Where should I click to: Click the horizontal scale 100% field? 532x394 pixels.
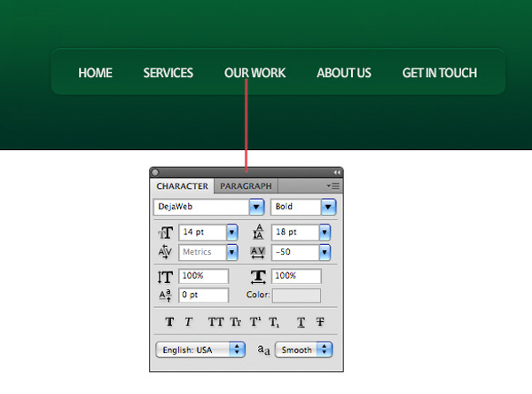[296, 276]
